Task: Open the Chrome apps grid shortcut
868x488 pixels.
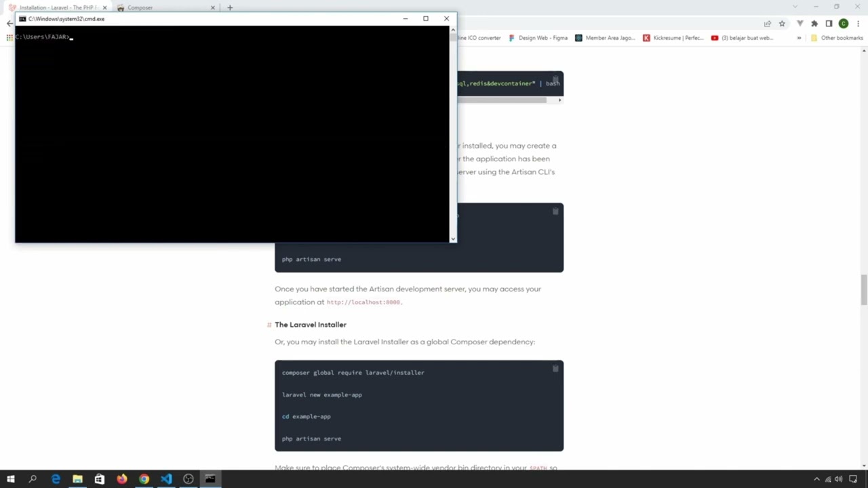Action: pyautogui.click(x=9, y=37)
